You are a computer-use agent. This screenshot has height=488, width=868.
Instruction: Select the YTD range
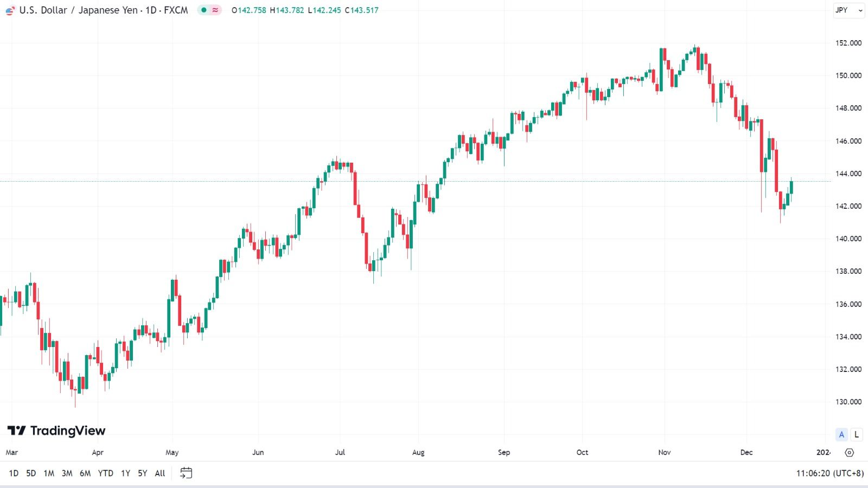(105, 473)
